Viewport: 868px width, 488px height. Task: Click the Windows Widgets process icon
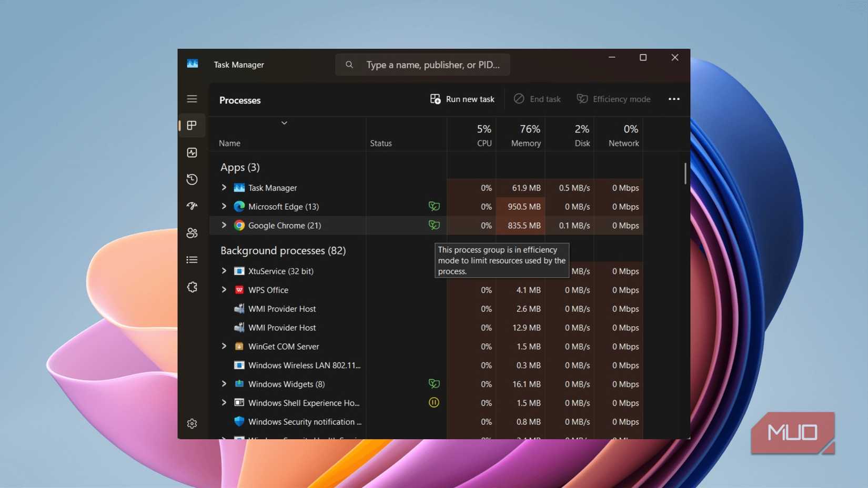(239, 384)
